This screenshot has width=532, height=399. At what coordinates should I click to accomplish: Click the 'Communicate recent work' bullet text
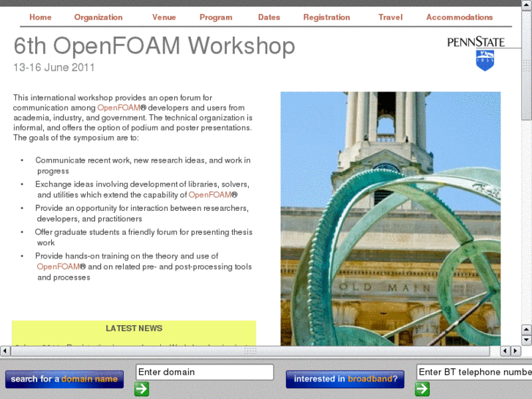(x=143, y=165)
